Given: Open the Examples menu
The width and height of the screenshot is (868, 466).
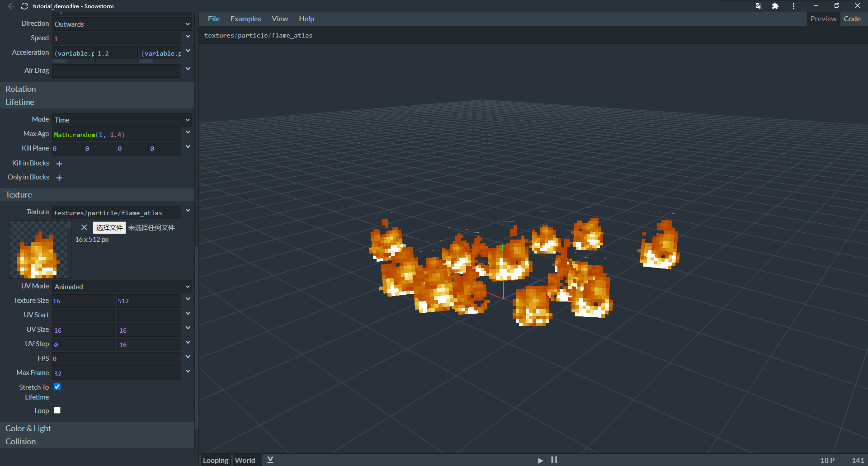Looking at the screenshot, I should pos(245,19).
